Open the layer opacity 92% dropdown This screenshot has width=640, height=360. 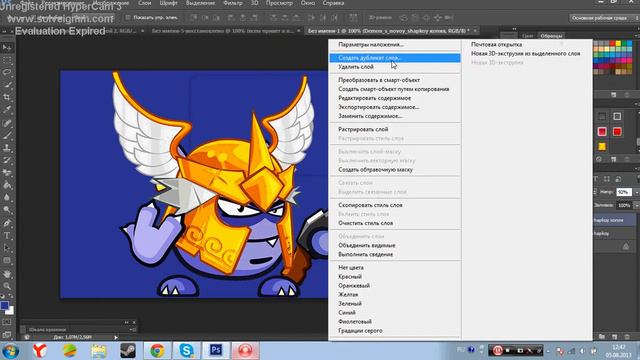[x=636, y=192]
